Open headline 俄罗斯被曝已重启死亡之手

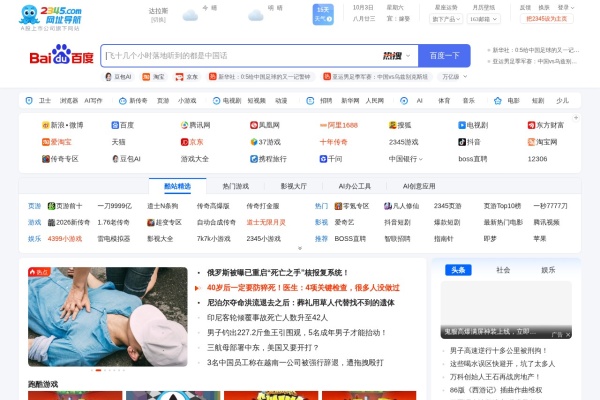(277, 273)
